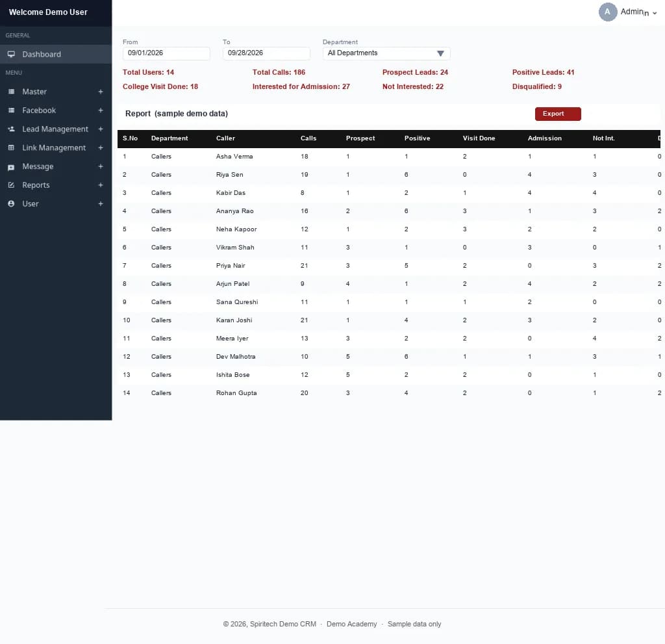Select Master in the sidebar

[56, 92]
